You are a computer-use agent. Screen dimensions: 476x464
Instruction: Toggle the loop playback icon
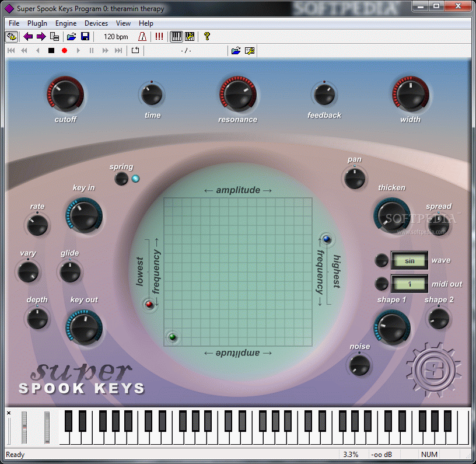coord(135,50)
